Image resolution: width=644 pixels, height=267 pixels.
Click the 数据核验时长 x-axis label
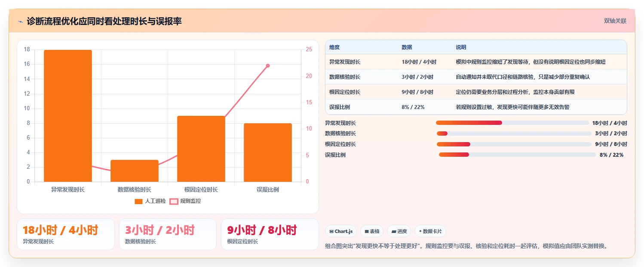coord(135,189)
